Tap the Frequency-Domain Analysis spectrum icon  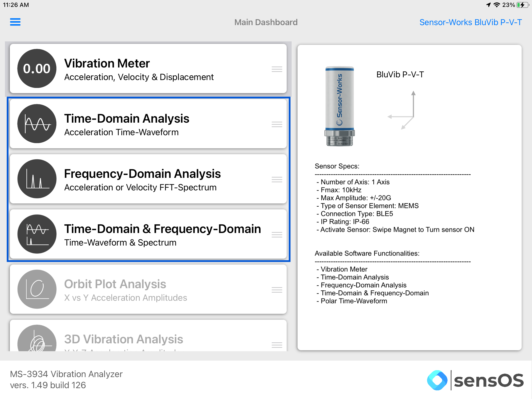coord(37,179)
